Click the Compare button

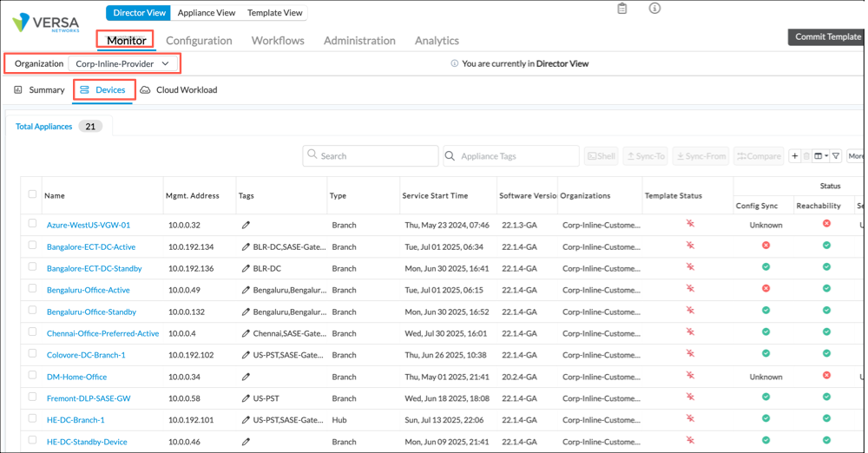point(759,156)
